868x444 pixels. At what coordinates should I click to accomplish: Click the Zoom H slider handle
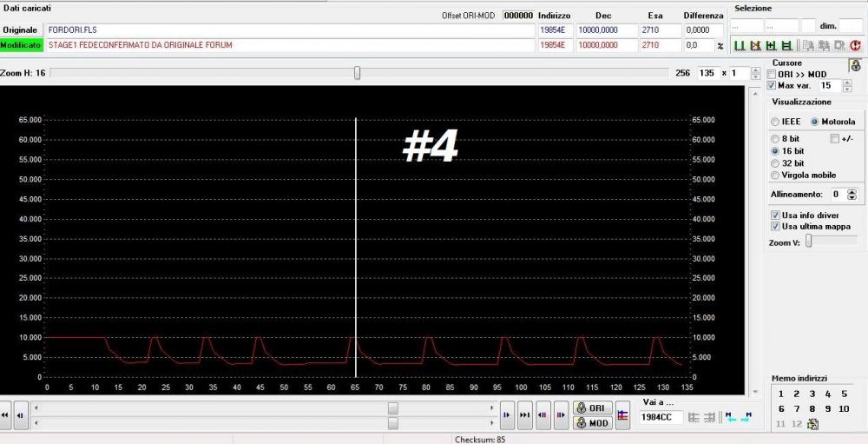coord(357,73)
